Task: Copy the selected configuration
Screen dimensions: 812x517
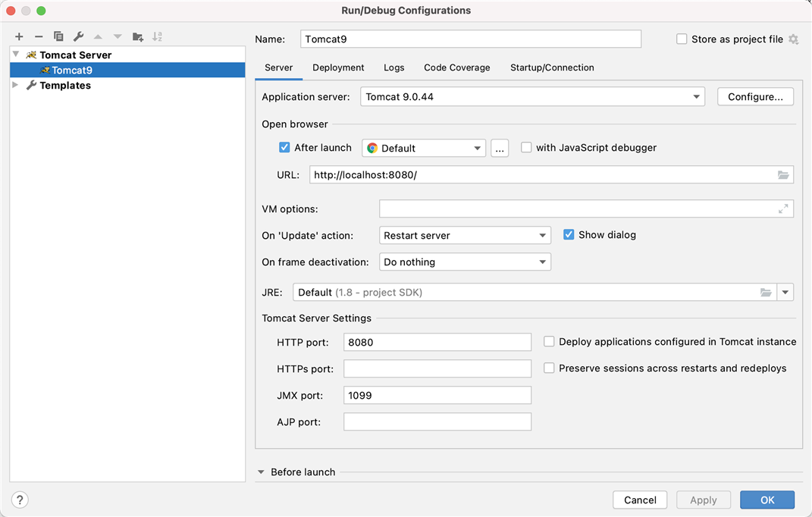Action: click(x=58, y=36)
